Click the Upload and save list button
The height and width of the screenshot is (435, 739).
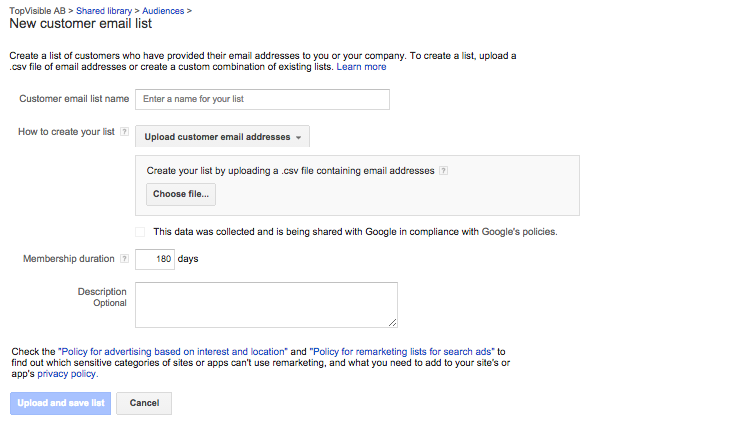pos(60,403)
